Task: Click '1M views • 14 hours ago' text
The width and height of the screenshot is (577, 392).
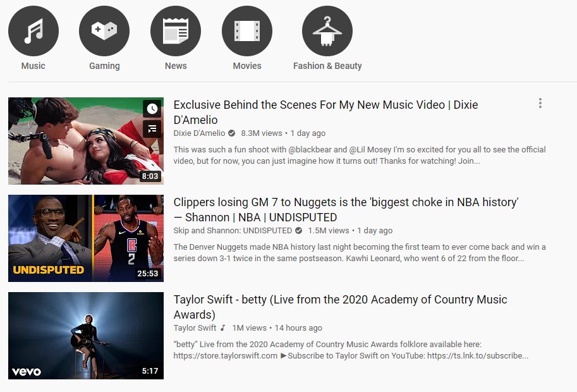Action: click(x=277, y=328)
